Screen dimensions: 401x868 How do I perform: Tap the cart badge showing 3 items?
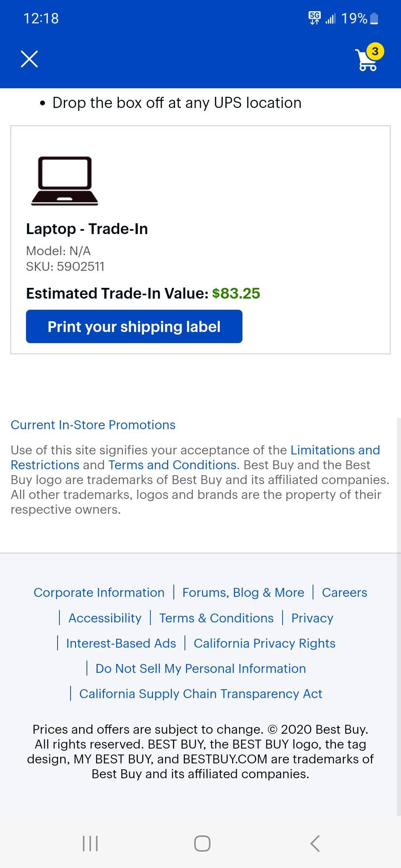(376, 52)
